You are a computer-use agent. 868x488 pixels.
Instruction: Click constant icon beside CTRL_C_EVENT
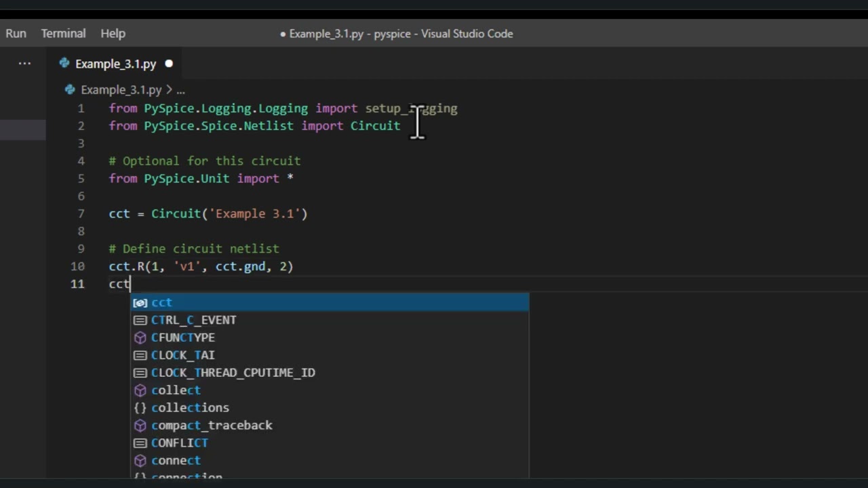pos(140,320)
